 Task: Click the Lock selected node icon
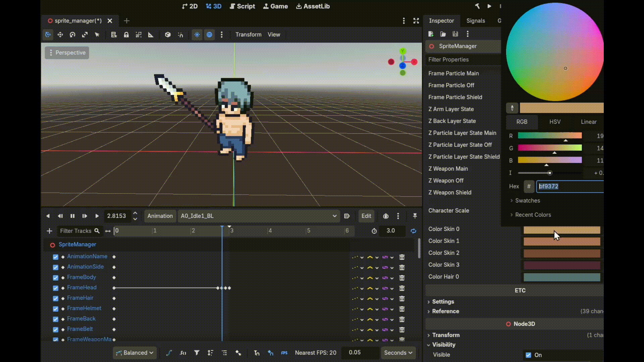(x=126, y=35)
